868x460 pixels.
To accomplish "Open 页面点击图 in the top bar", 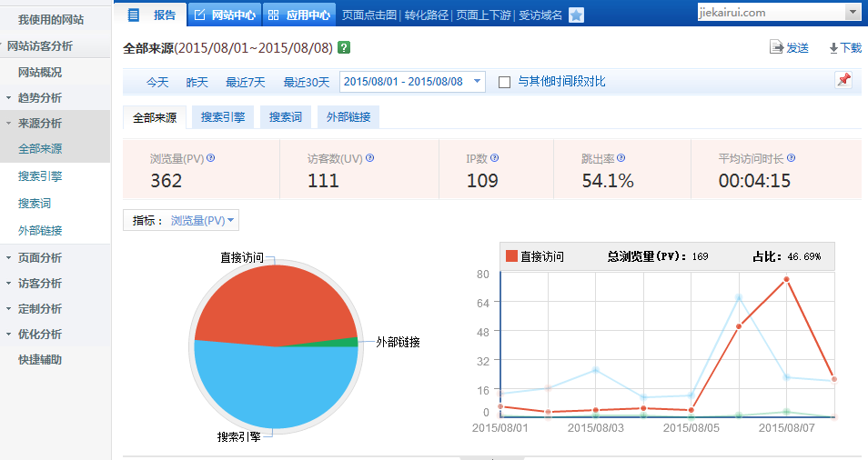I will pos(369,15).
